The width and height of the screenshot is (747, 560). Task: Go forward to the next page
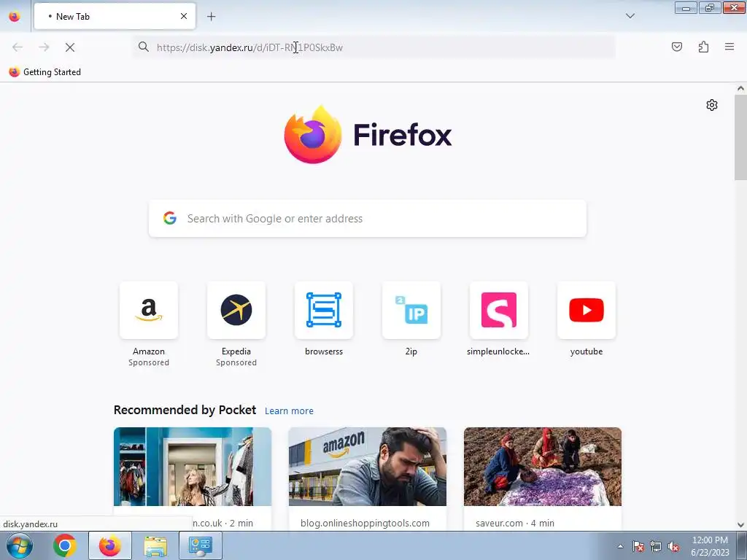(x=44, y=47)
